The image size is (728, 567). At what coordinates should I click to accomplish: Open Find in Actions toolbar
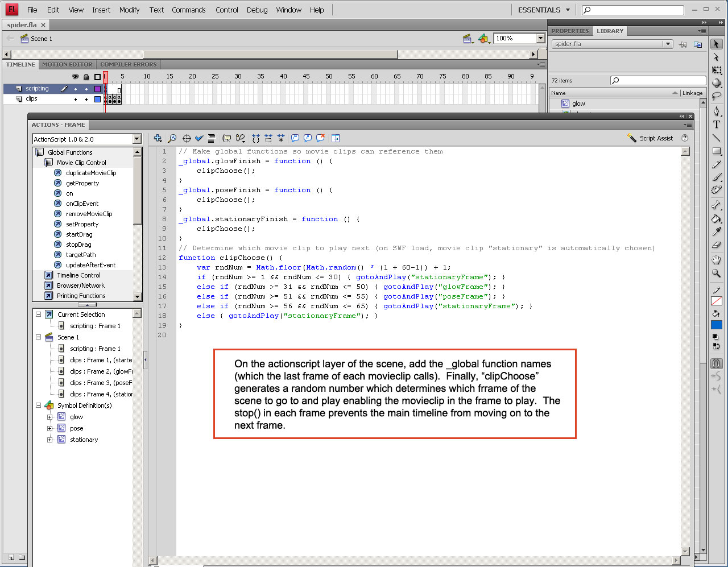pyautogui.click(x=172, y=138)
